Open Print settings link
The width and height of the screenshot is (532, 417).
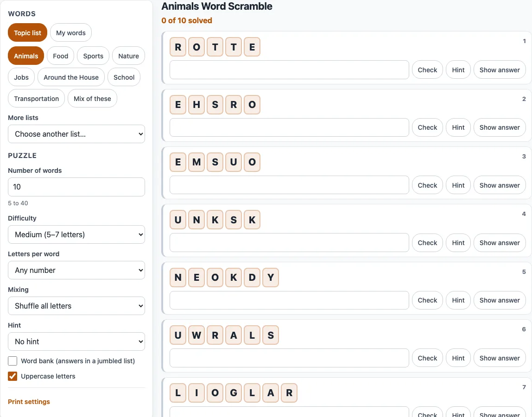point(29,401)
